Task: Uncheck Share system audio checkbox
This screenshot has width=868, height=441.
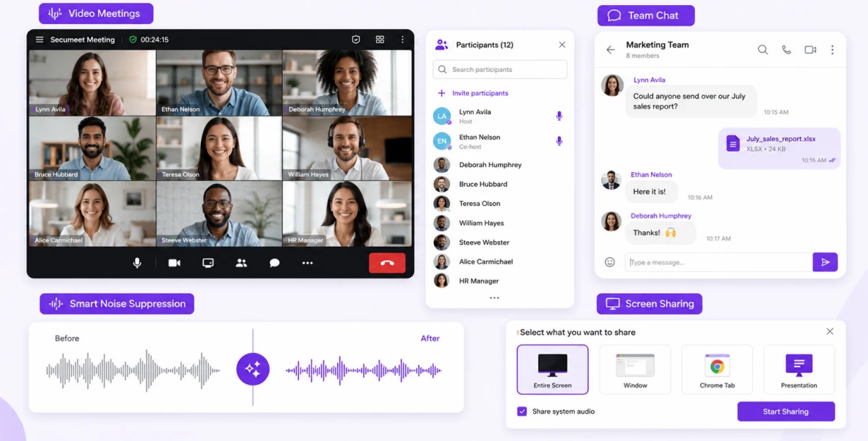Action: pos(522,412)
